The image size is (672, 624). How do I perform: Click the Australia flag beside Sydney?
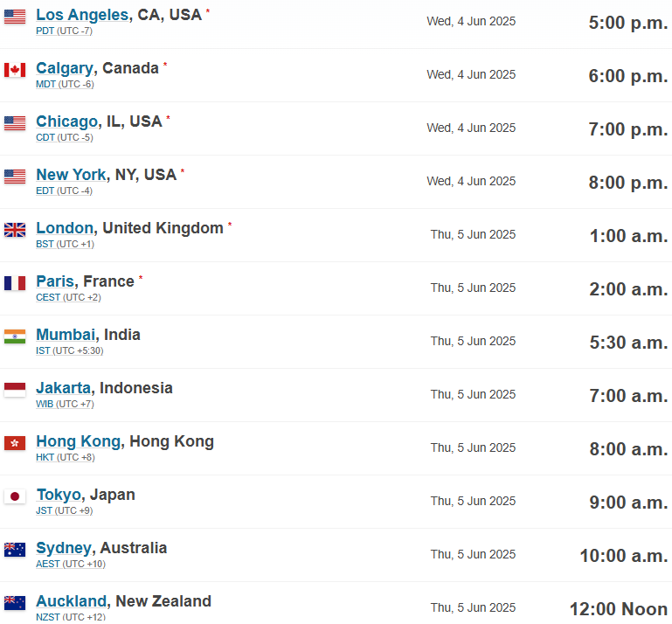15,550
